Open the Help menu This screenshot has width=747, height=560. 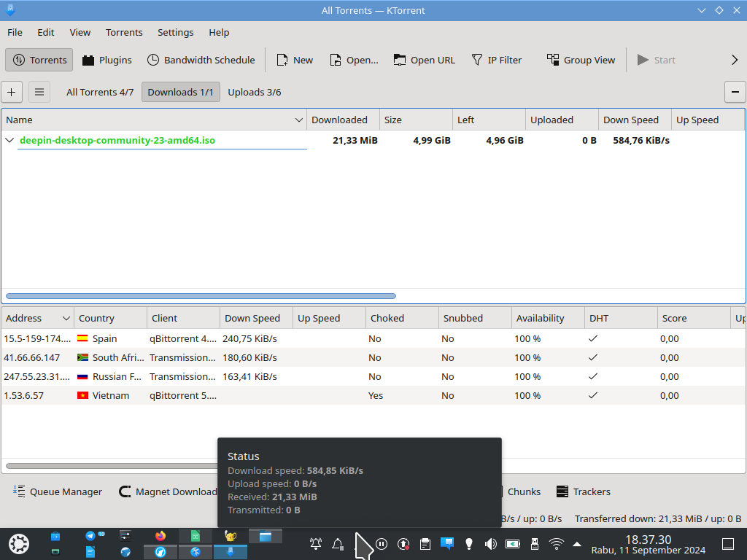(x=219, y=32)
